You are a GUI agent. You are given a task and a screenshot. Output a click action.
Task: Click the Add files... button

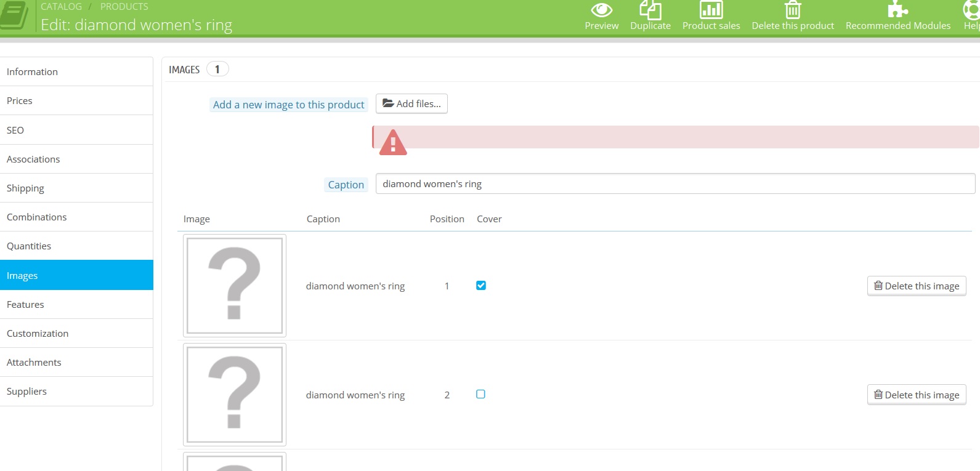pyautogui.click(x=411, y=104)
